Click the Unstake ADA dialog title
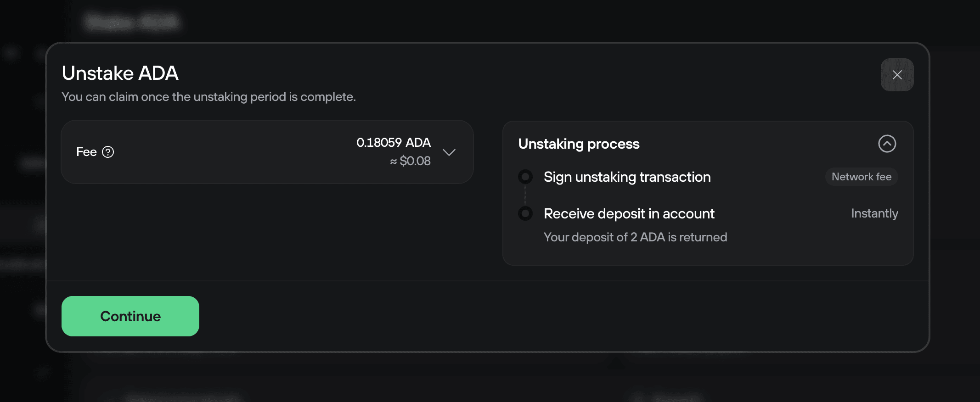980x402 pixels. coord(120,73)
